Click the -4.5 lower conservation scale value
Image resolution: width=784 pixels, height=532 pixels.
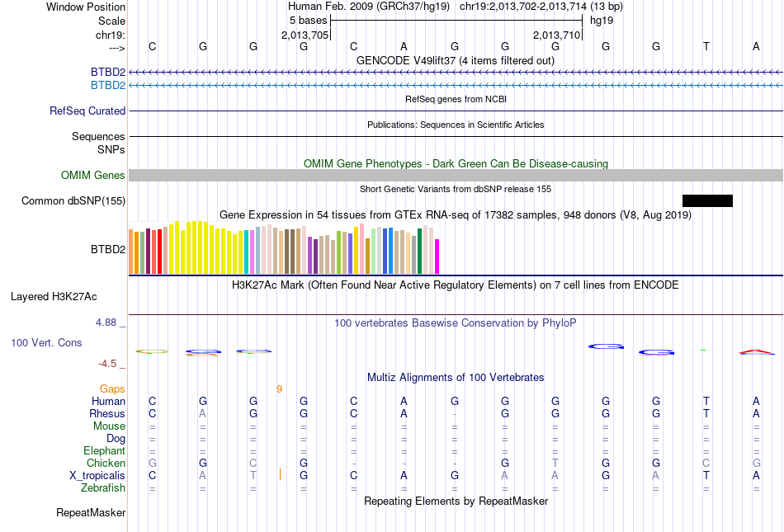[107, 364]
